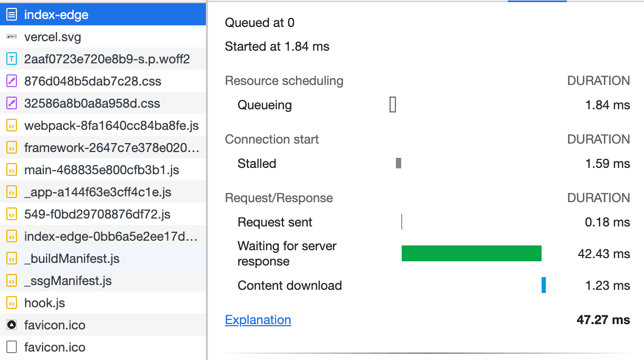Click the 876d048b5dab7c28.css stylesheet icon
Screen dimensions: 644x360
(11, 81)
